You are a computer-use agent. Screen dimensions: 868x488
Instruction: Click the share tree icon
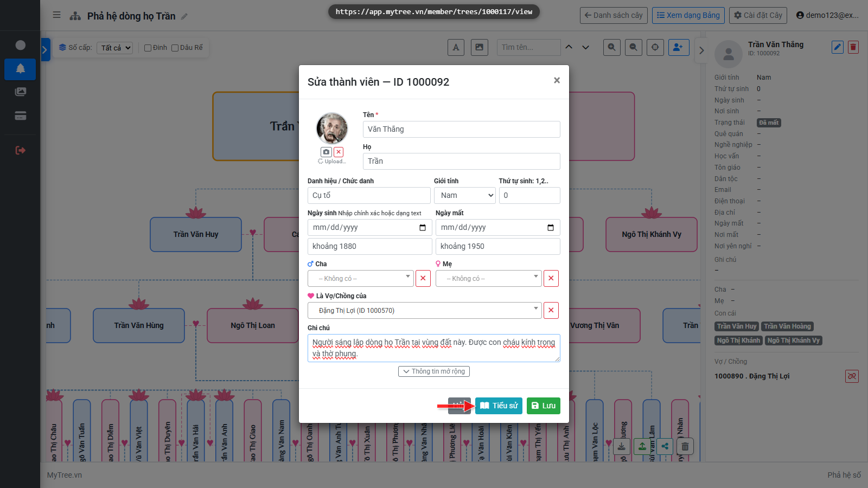click(x=665, y=446)
